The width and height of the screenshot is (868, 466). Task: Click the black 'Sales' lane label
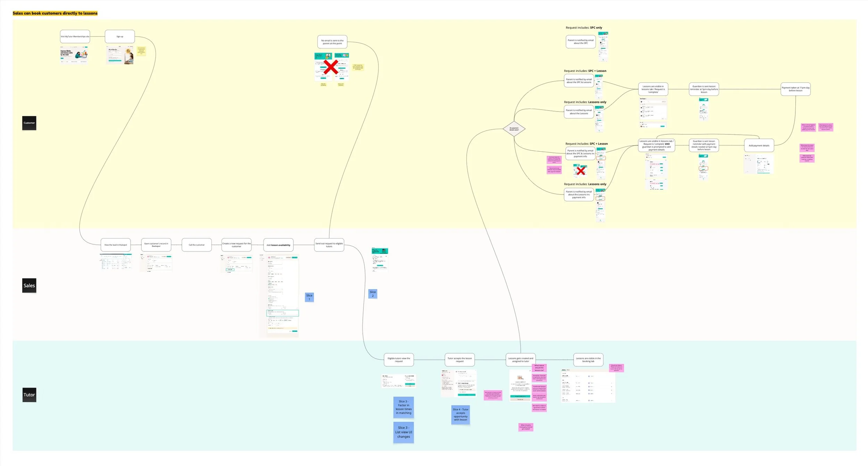pyautogui.click(x=29, y=285)
